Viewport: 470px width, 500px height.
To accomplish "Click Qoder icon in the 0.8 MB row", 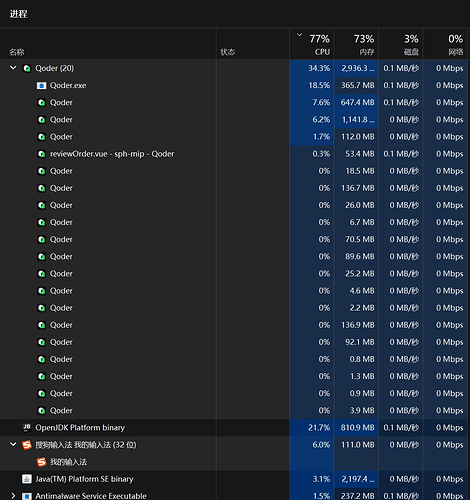I will coord(41,359).
